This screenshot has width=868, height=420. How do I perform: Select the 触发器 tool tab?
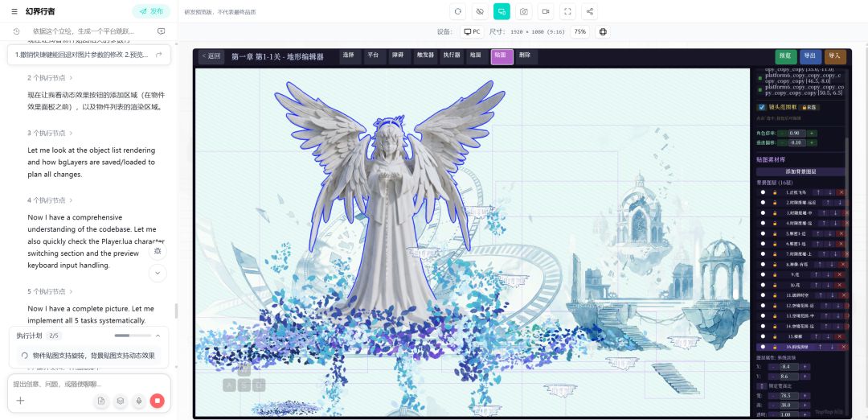(x=424, y=56)
